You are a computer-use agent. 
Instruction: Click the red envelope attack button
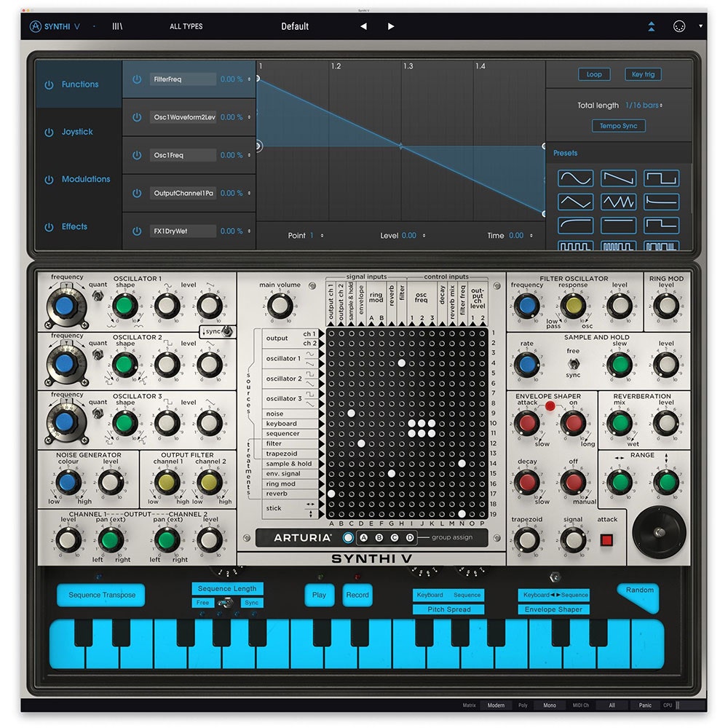pos(606,539)
